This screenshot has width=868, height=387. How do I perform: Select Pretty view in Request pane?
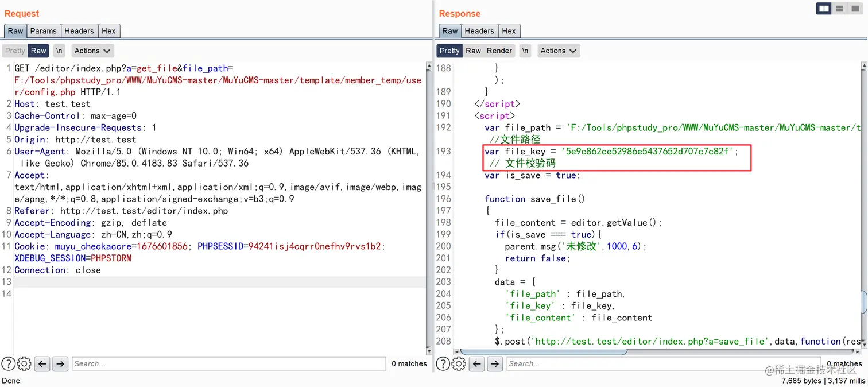point(15,51)
